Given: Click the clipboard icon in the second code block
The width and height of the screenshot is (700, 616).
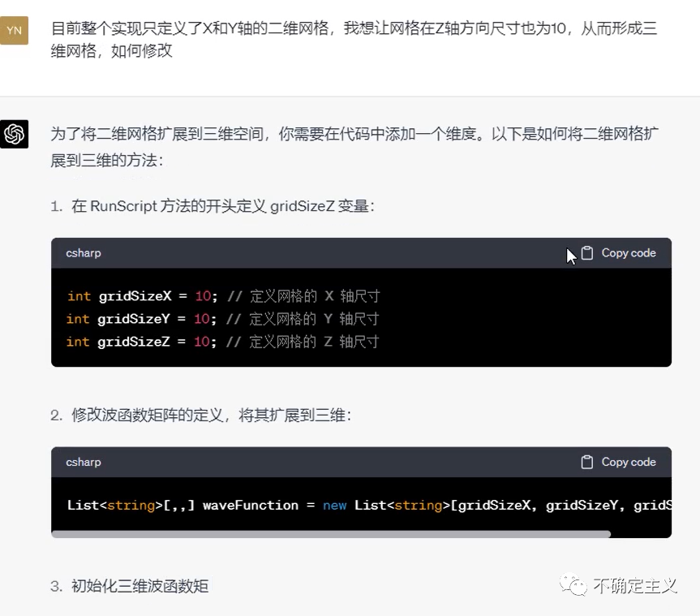Looking at the screenshot, I should click(x=588, y=462).
